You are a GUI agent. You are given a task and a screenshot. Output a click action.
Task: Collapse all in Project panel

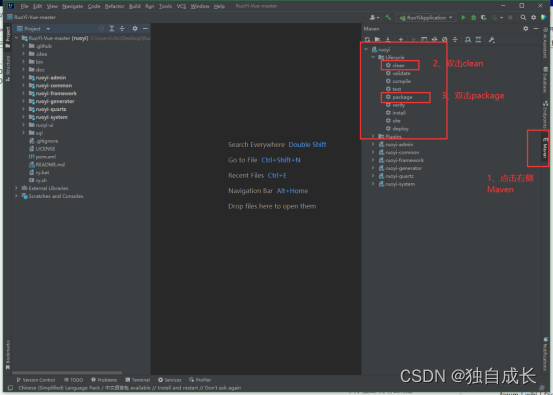(122, 29)
